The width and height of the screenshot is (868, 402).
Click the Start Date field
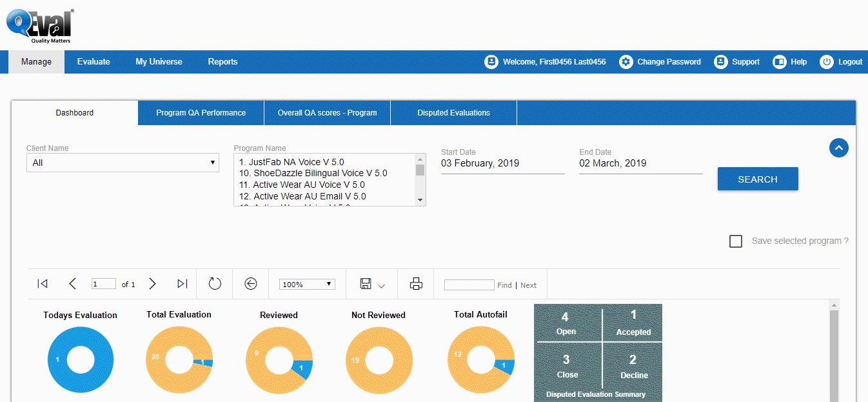(502, 164)
